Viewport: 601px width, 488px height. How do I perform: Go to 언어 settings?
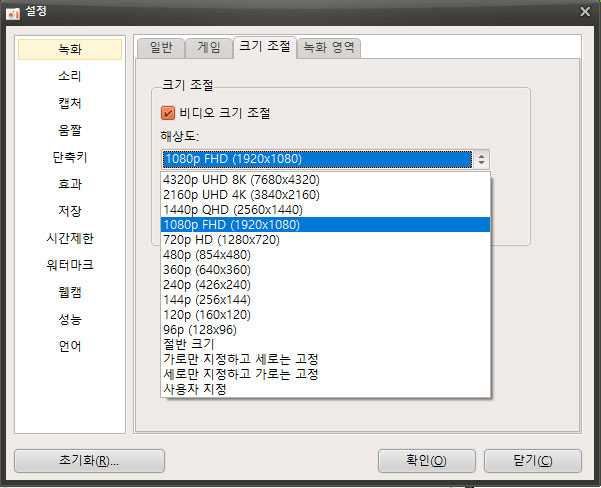(x=70, y=346)
